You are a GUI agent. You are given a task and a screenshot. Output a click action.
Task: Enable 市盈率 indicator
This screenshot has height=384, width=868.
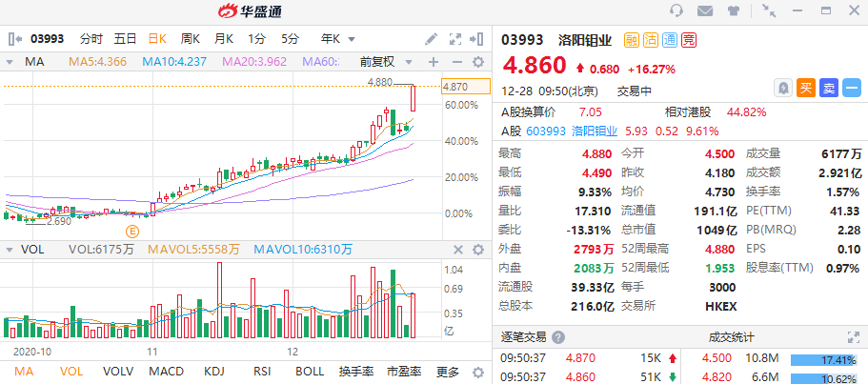point(404,372)
